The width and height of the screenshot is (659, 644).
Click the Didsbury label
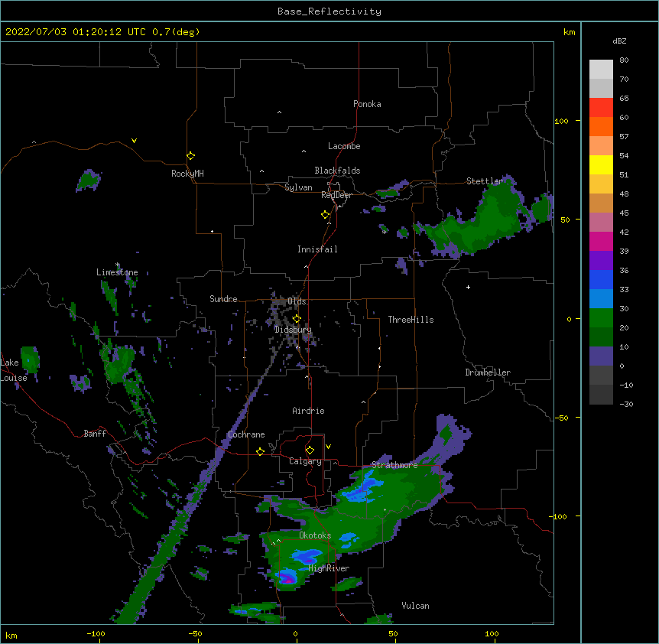pos(293,330)
